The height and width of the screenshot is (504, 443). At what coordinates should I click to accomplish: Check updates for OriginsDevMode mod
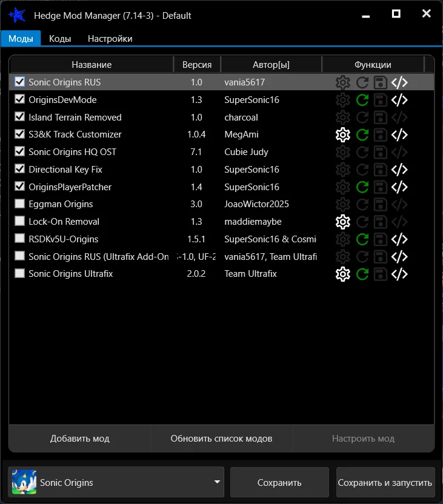(362, 100)
